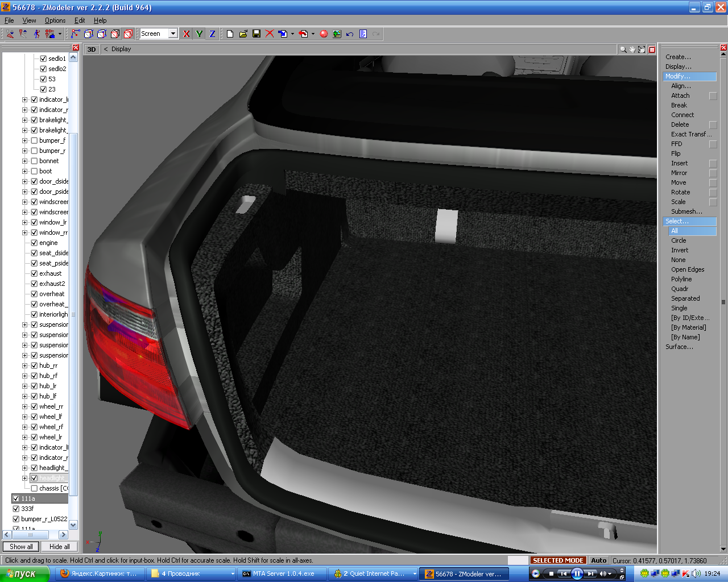Enable the boot visibility checkbox
Viewport: 728px width, 582px height.
[x=34, y=171]
